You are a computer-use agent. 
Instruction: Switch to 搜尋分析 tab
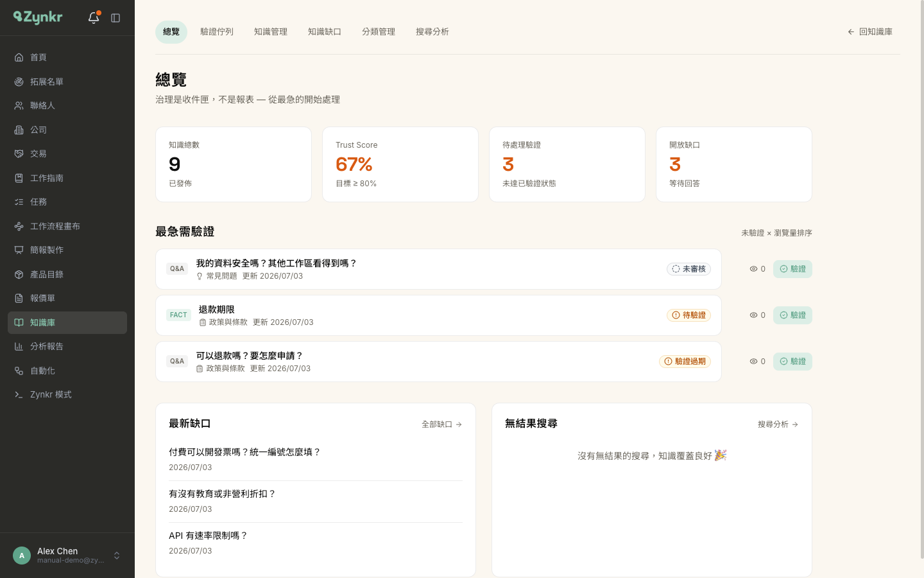click(x=432, y=31)
